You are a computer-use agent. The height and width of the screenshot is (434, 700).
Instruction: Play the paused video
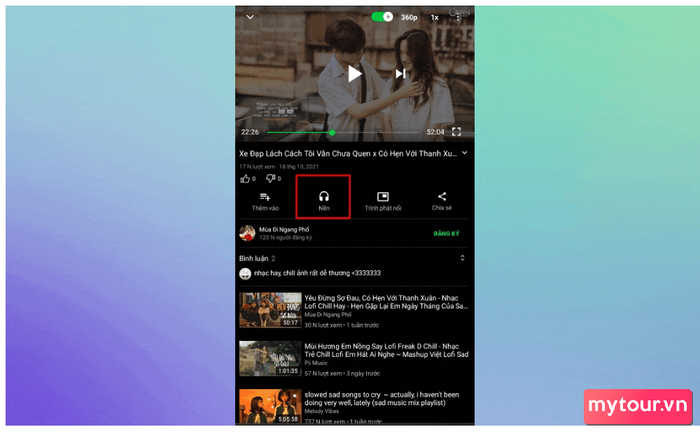[x=354, y=74]
